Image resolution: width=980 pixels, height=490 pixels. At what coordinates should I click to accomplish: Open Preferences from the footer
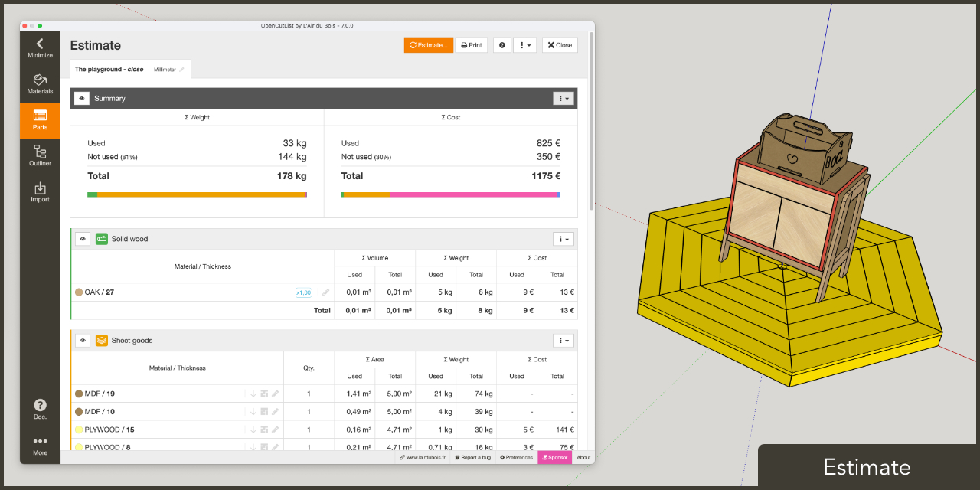click(x=516, y=457)
